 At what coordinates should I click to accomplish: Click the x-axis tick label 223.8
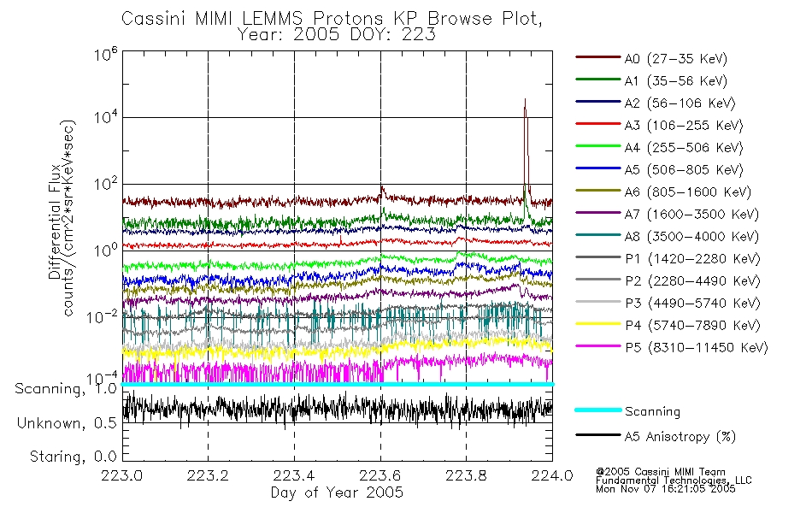click(x=466, y=475)
